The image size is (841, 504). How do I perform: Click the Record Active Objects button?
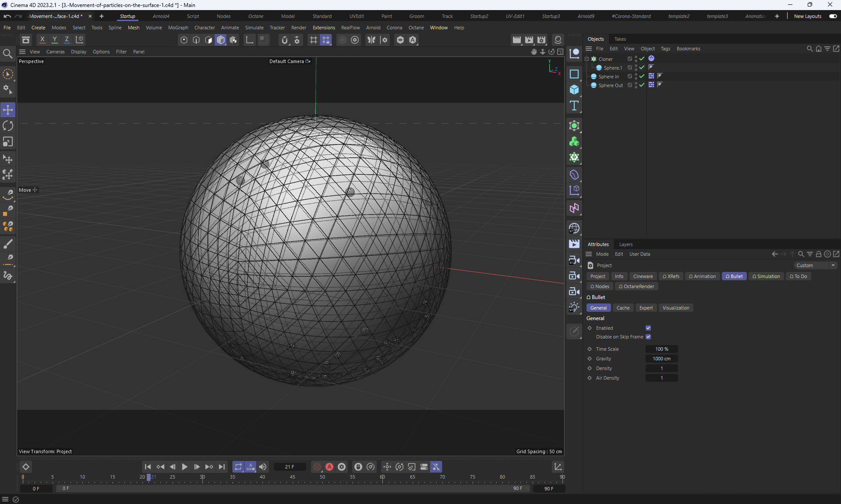[317, 467]
